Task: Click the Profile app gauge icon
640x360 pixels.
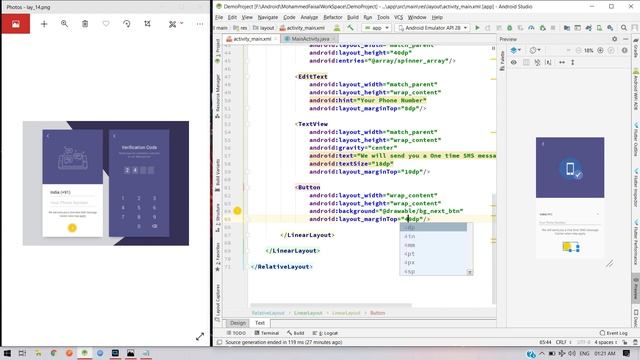Action: click(531, 28)
